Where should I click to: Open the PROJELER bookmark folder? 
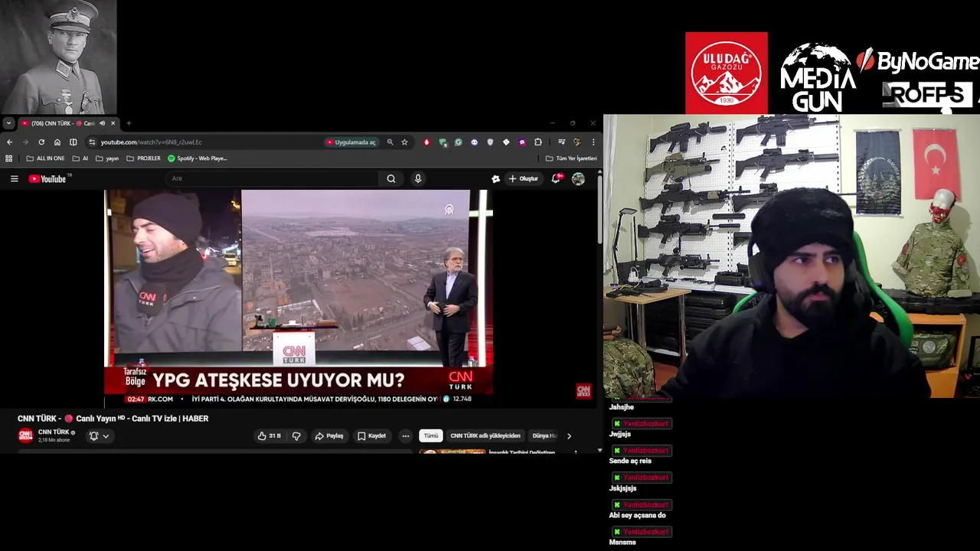point(143,158)
